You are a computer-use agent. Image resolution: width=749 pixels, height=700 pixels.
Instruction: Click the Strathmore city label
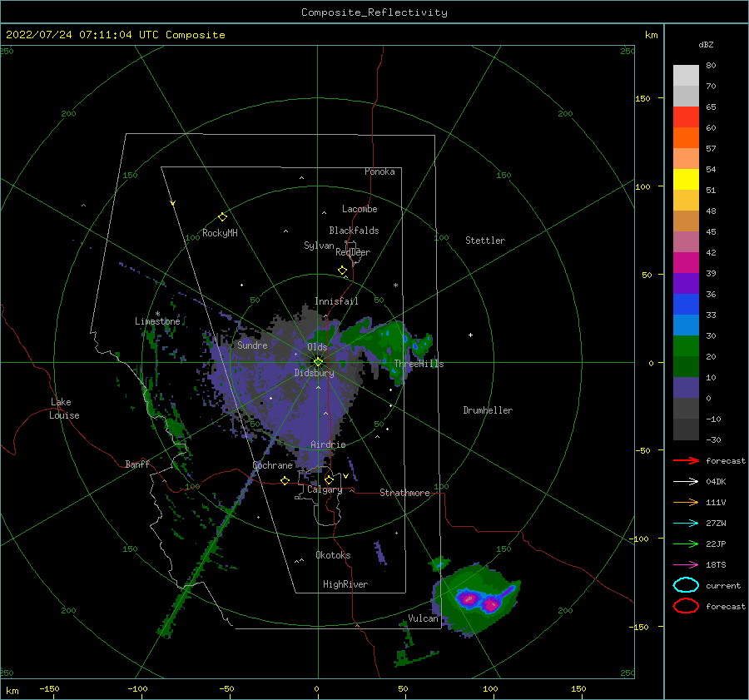click(404, 493)
